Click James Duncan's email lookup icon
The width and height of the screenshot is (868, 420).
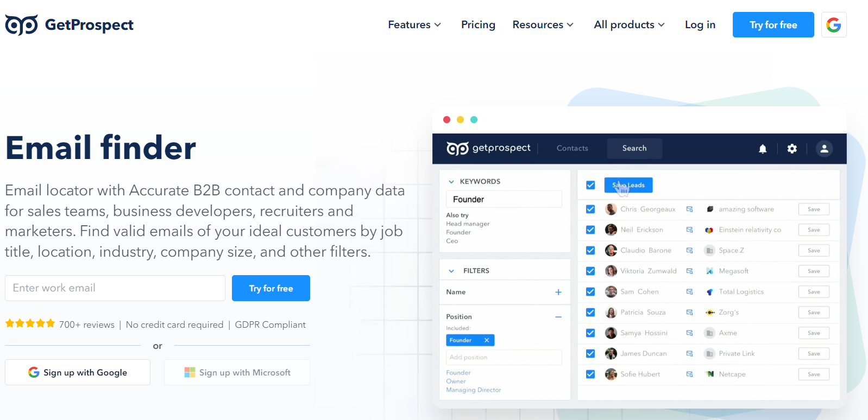[x=689, y=353]
